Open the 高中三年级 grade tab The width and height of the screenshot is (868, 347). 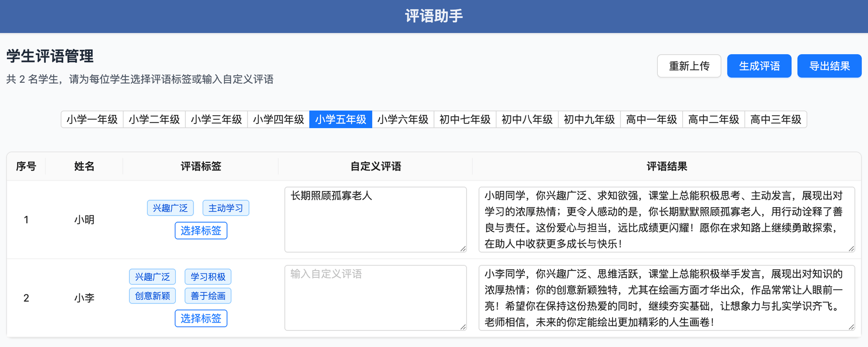coord(776,119)
